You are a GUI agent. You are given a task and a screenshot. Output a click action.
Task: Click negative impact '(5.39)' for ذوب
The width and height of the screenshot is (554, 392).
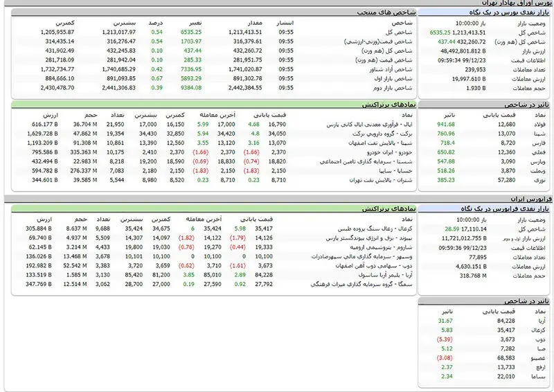(x=445, y=339)
